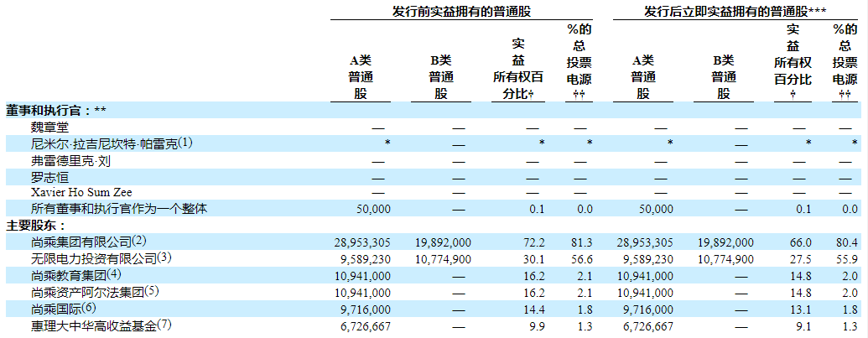The width and height of the screenshot is (868, 338).
Task: Select the row label 无限电力投资有限公司
Action: pos(94,257)
